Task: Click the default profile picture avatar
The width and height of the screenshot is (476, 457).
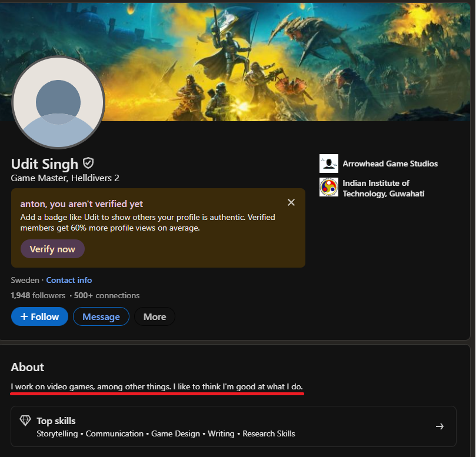Action: [x=58, y=102]
